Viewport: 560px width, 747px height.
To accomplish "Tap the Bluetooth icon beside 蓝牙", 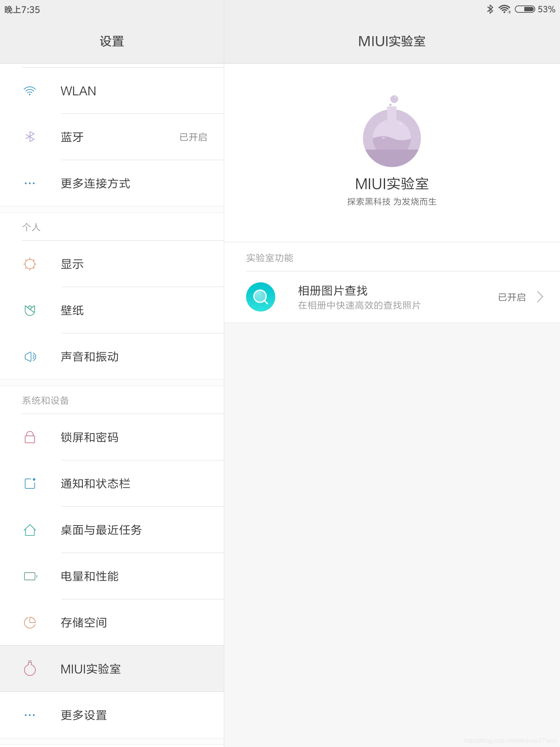I will point(30,137).
